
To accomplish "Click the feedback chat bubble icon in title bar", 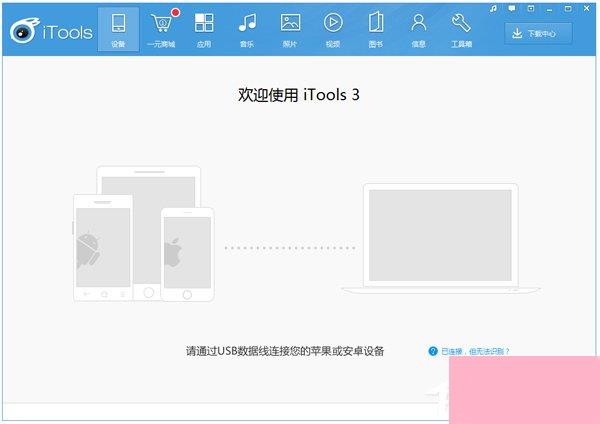I will point(512,8).
